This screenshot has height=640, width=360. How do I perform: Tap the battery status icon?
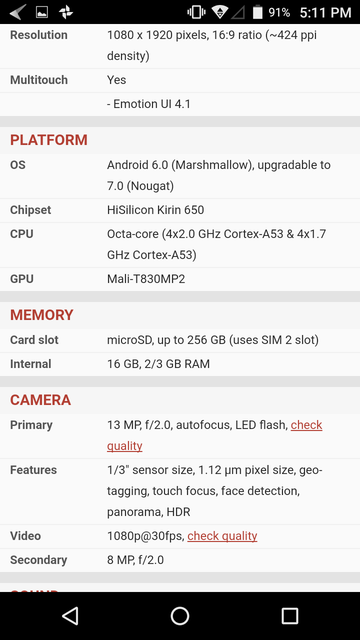click(257, 12)
